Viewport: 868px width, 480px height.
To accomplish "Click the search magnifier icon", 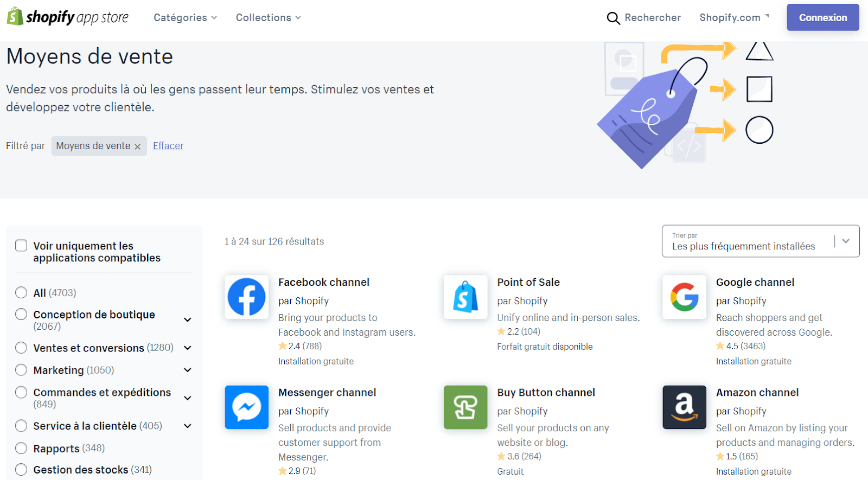I will [x=613, y=18].
